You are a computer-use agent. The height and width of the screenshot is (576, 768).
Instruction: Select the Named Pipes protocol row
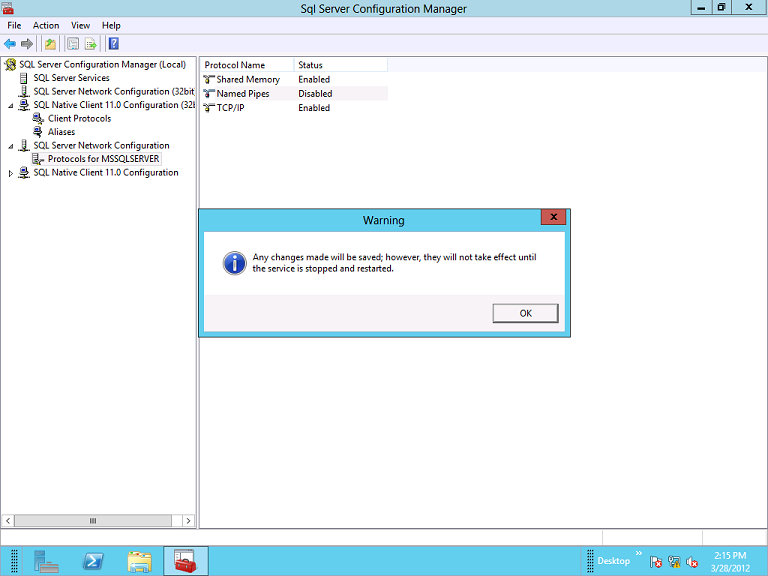[294, 93]
